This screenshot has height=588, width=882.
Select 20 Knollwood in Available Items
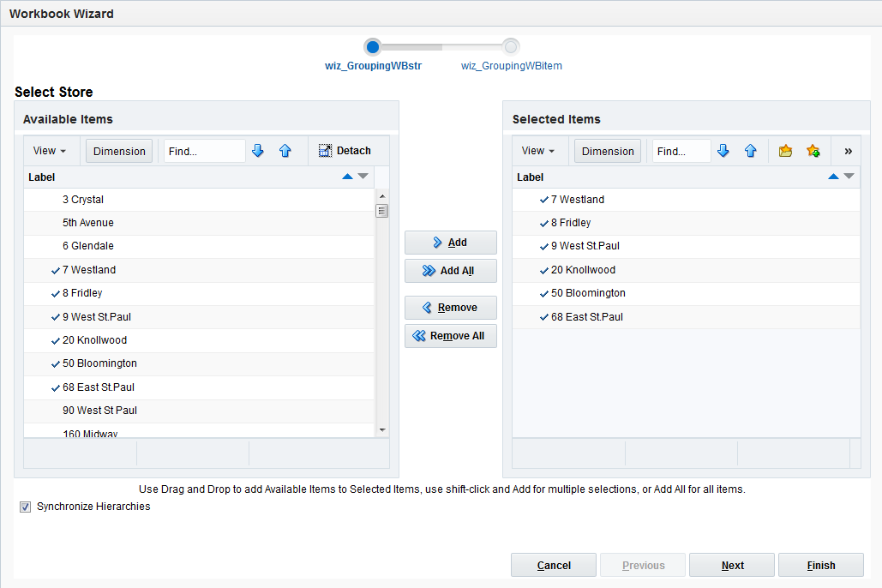pyautogui.click(x=199, y=340)
